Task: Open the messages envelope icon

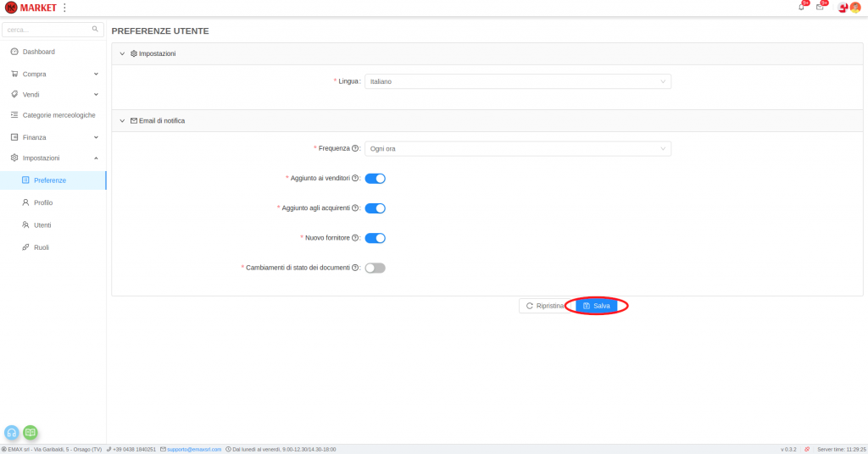Action: pyautogui.click(x=820, y=8)
